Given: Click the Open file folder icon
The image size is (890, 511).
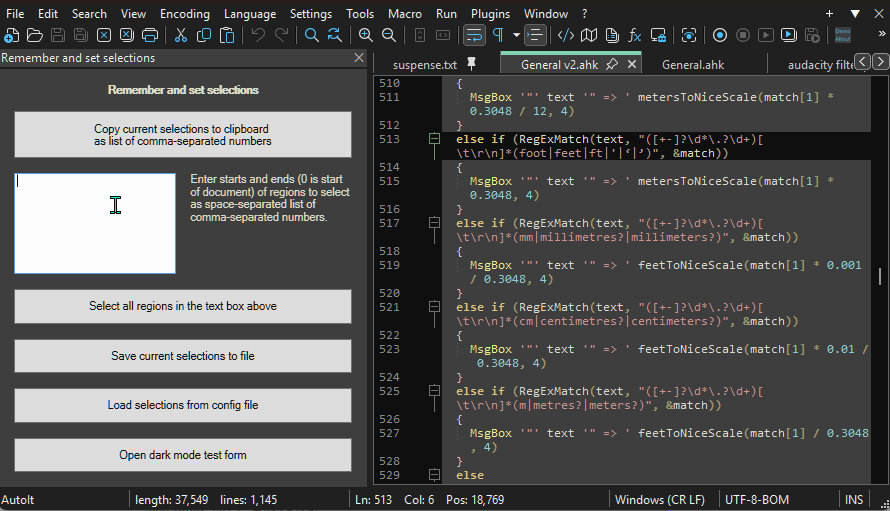Looking at the screenshot, I should tap(35, 35).
